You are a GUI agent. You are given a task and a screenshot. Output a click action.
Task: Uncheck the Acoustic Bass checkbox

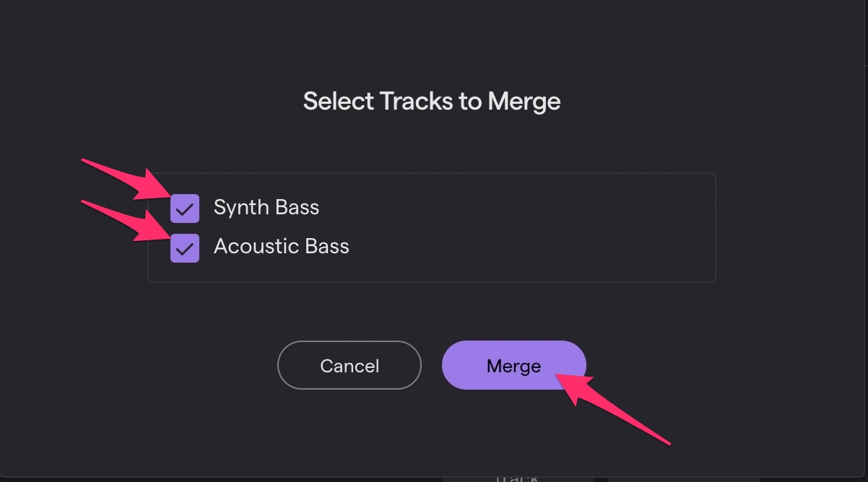pyautogui.click(x=185, y=248)
